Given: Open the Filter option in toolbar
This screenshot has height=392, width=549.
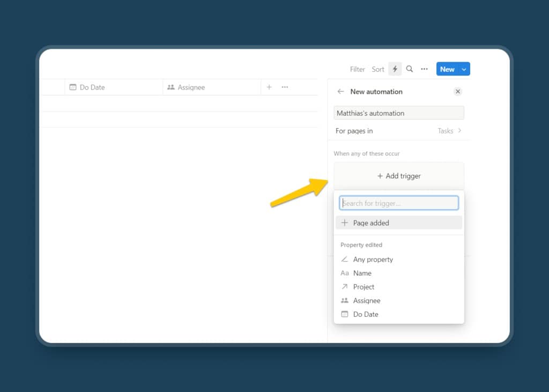Looking at the screenshot, I should pyautogui.click(x=357, y=69).
